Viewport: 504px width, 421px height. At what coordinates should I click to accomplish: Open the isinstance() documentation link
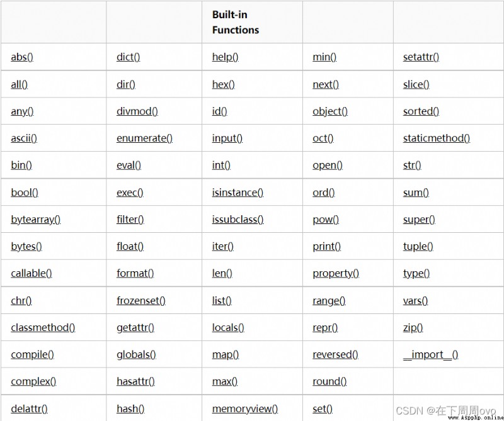238,193
